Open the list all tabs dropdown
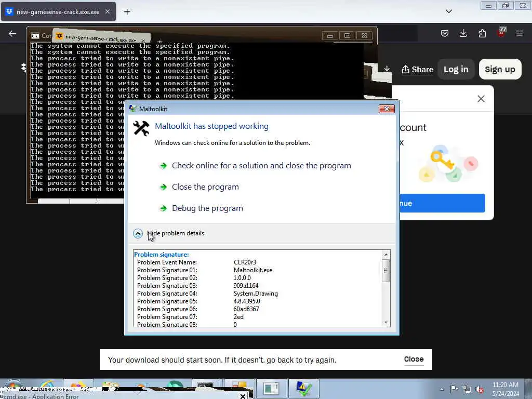 [x=448, y=11]
